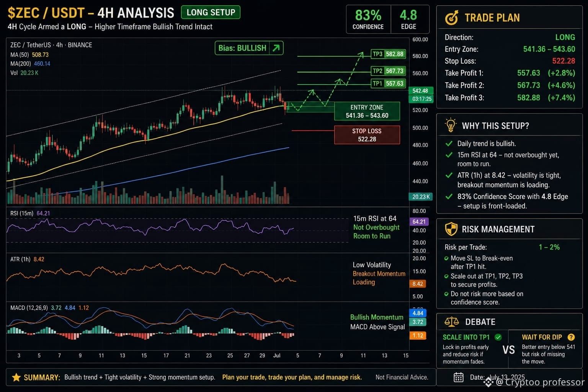This screenshot has width=588, height=392.
Task: Click the MA(200) 460.14 legend entry
Action: click(x=30, y=64)
